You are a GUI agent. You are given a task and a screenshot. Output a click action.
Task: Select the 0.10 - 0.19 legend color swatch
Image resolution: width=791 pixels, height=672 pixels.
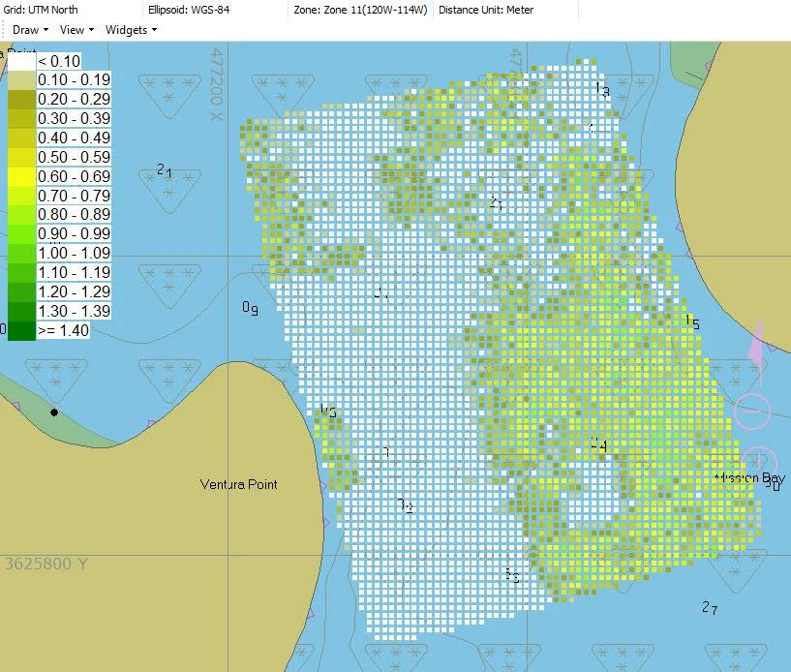pyautogui.click(x=21, y=79)
